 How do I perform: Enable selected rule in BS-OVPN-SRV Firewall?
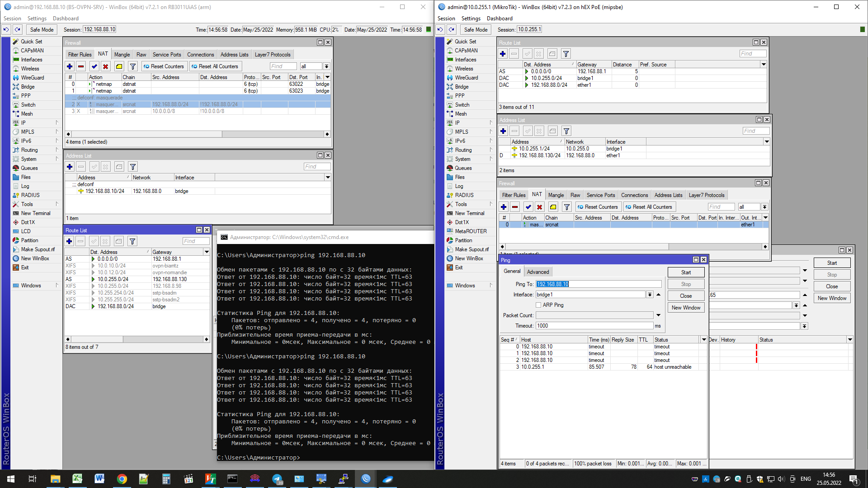tap(94, 66)
